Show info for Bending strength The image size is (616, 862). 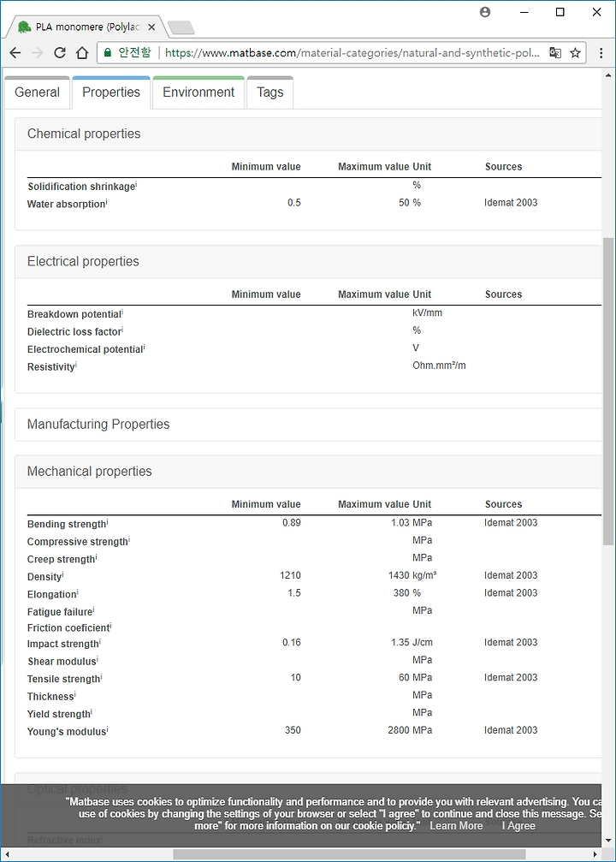pos(107,521)
